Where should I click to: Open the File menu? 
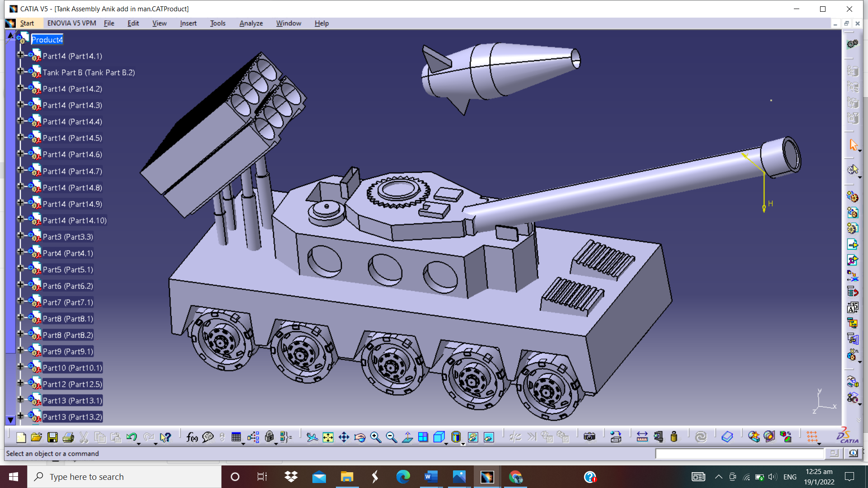tap(109, 23)
